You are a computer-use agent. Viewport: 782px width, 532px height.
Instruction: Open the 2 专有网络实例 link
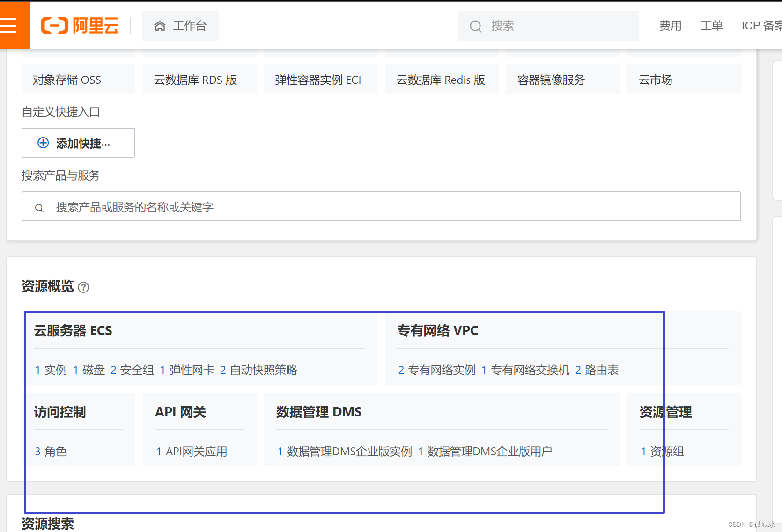pos(437,370)
